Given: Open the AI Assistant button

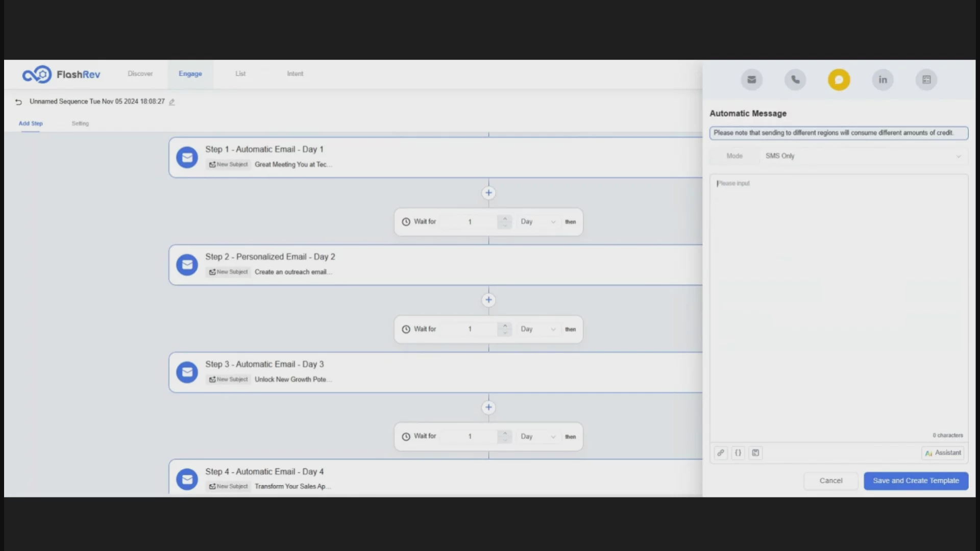Looking at the screenshot, I should coord(943,453).
